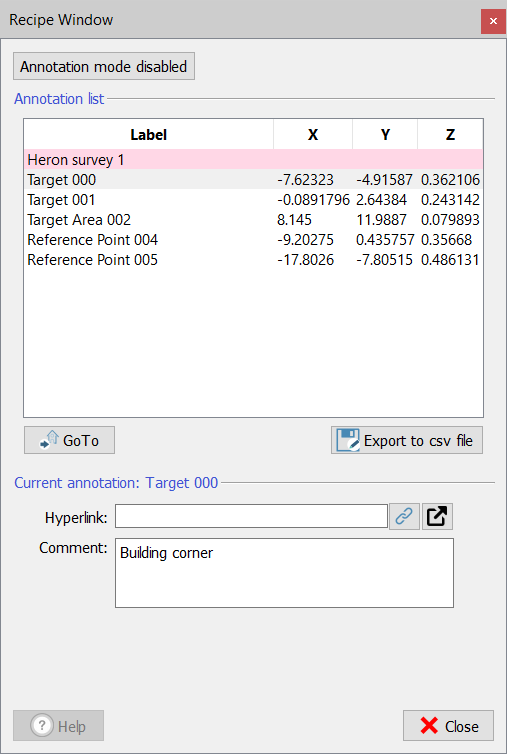This screenshot has width=507, height=754.
Task: Click the Close button with red X
Action: 448,726
